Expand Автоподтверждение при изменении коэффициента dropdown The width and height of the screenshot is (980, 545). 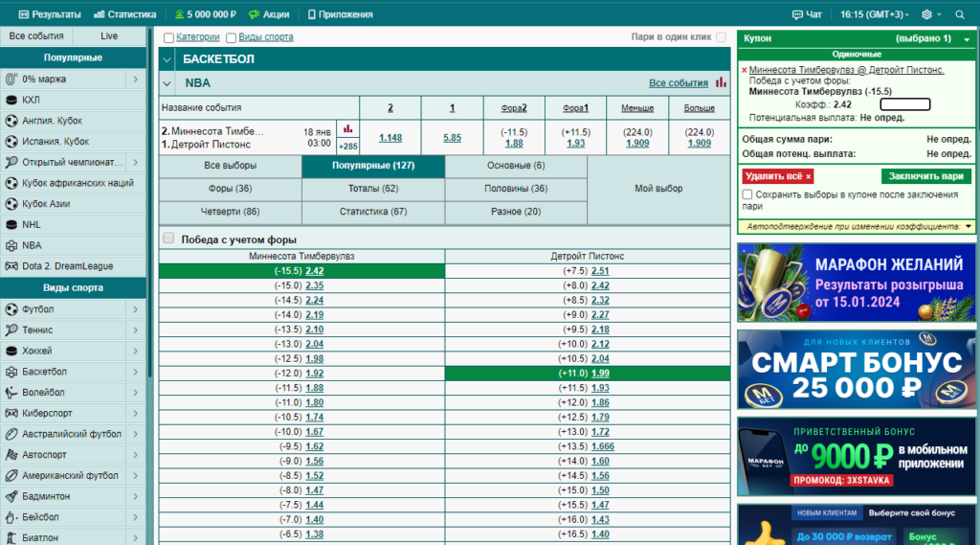click(x=969, y=226)
